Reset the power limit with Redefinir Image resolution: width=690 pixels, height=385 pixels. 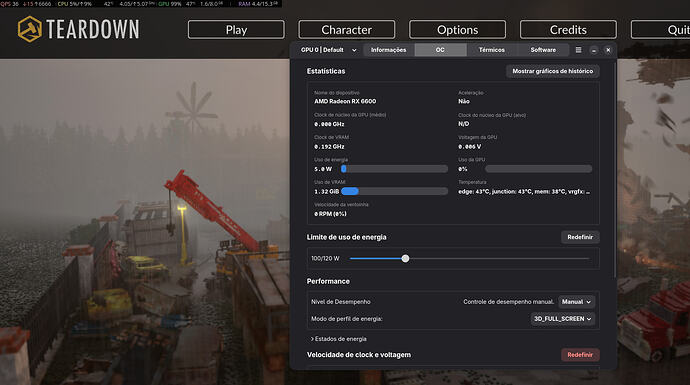click(x=580, y=237)
